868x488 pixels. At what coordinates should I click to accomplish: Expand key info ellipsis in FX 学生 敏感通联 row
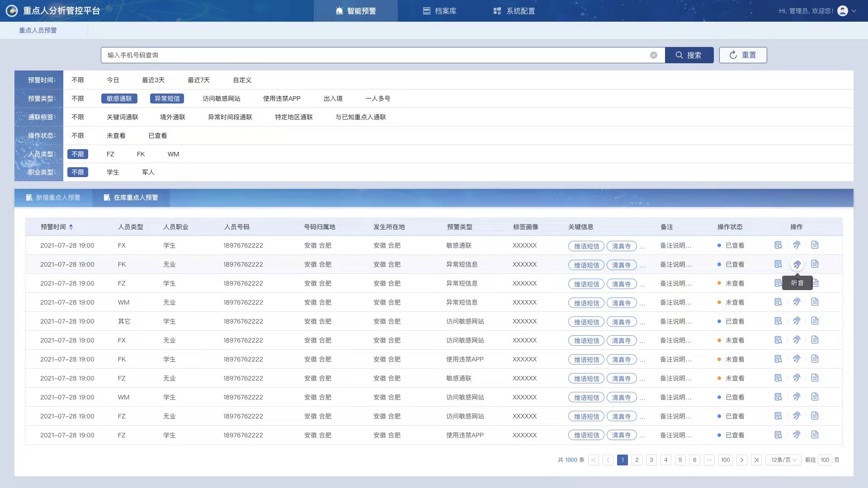(x=642, y=247)
